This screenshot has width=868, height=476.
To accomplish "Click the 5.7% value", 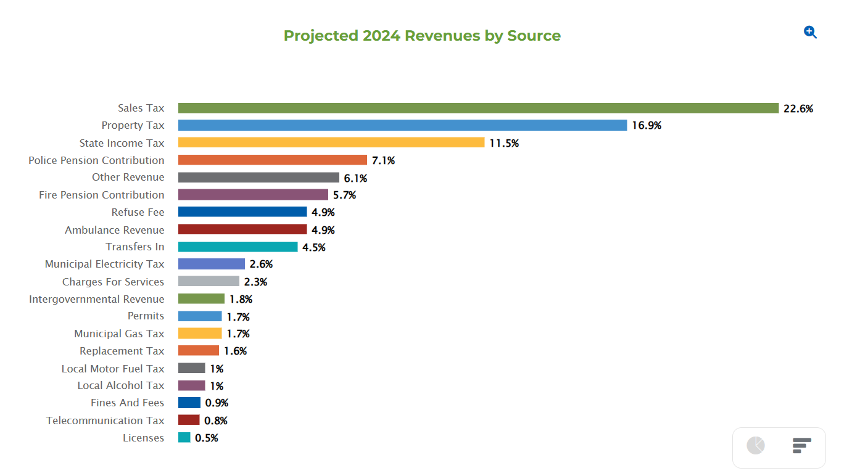I will click(x=344, y=195).
